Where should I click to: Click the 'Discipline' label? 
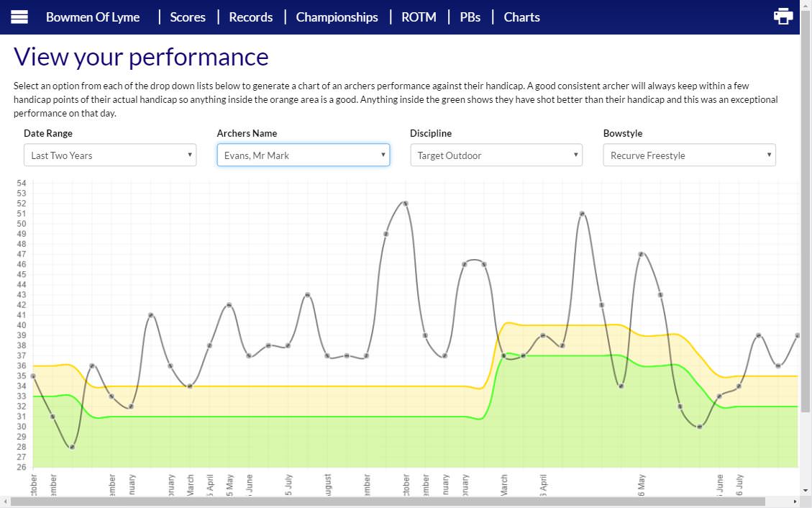(430, 133)
